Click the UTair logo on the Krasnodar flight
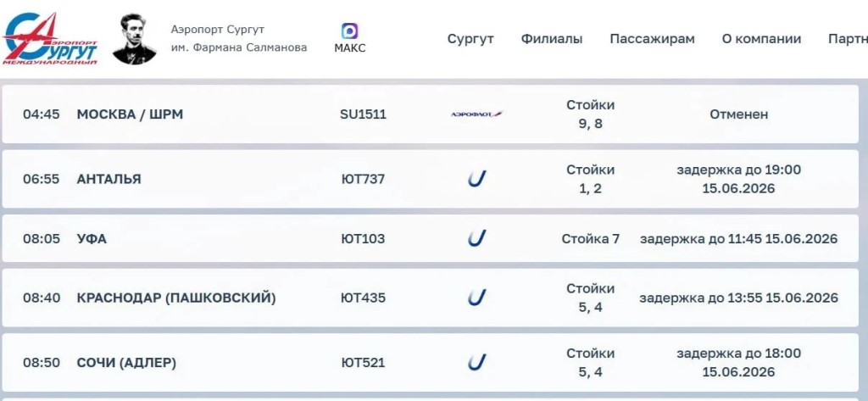868x401 pixels. [x=476, y=298]
